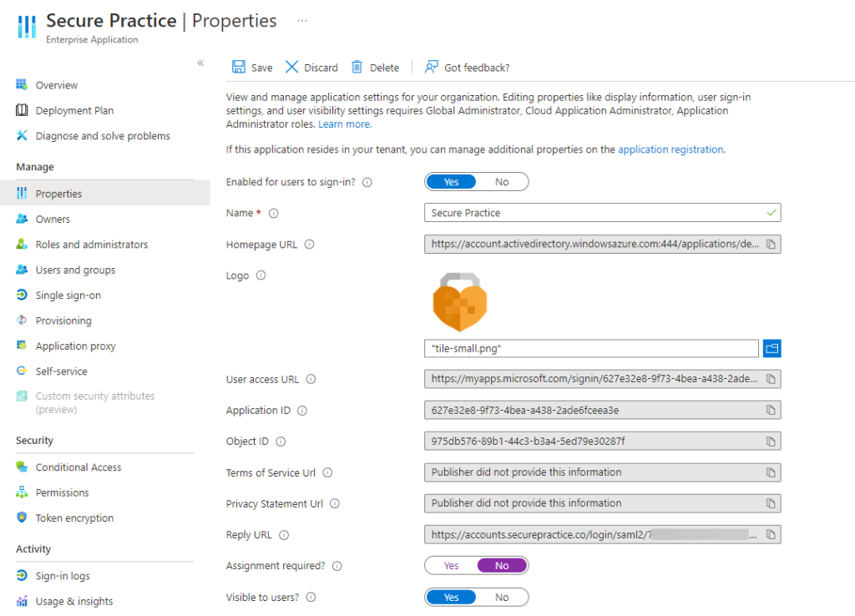Open the application registration link

(670, 150)
